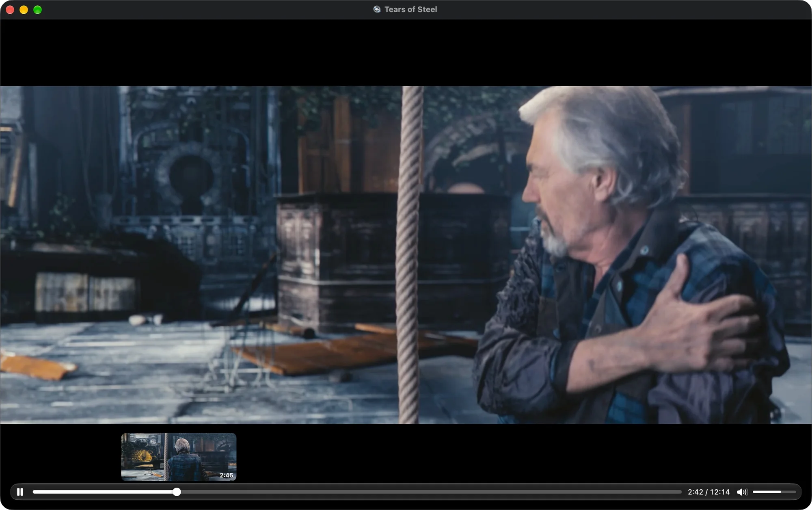Close the Tears of Steel window
Image resolution: width=812 pixels, height=510 pixels.
10,10
